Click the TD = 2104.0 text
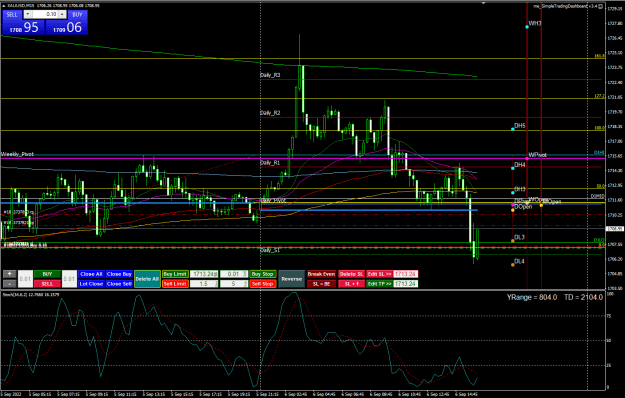This screenshot has width=625, height=398. [x=583, y=297]
